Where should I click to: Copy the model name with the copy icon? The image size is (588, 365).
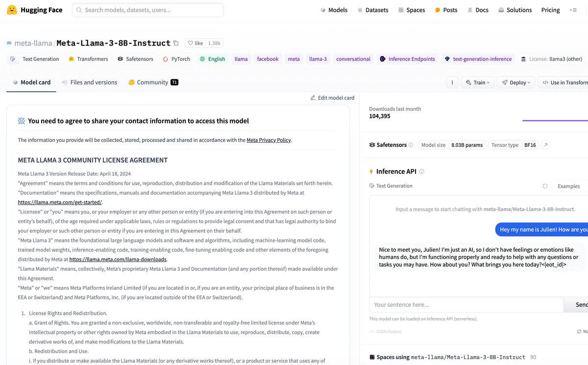(176, 43)
